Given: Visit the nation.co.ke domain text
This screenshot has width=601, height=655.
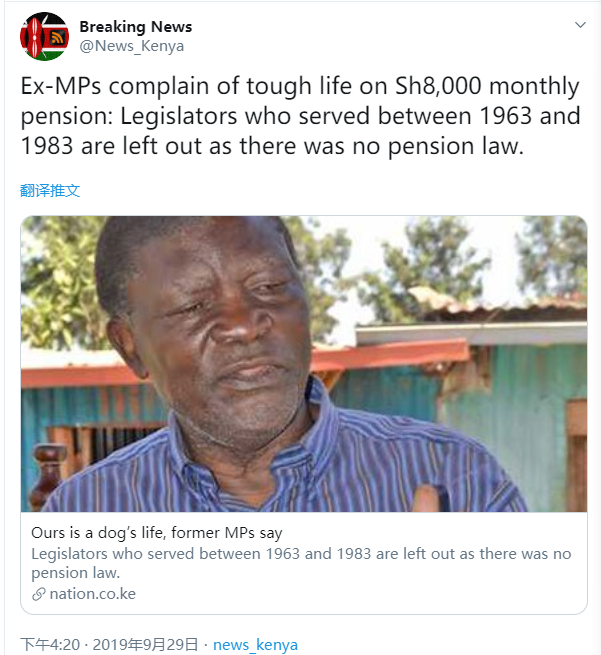Looking at the screenshot, I should point(92,594).
